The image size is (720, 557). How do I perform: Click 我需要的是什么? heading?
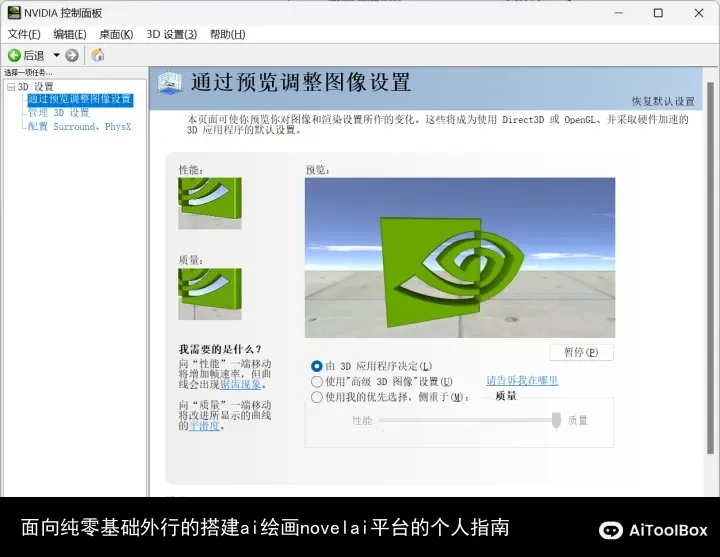click(220, 349)
